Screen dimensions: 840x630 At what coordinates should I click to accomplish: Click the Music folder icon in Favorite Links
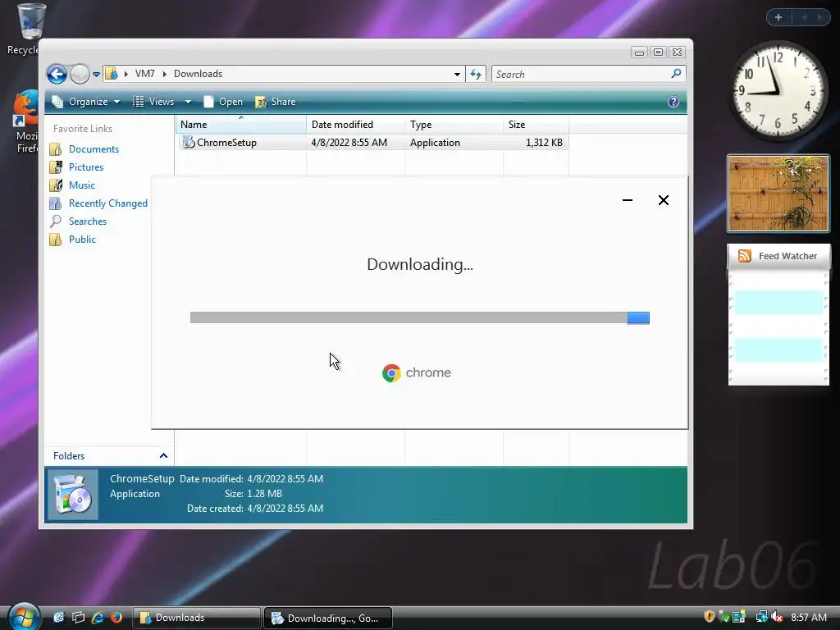pyautogui.click(x=55, y=185)
